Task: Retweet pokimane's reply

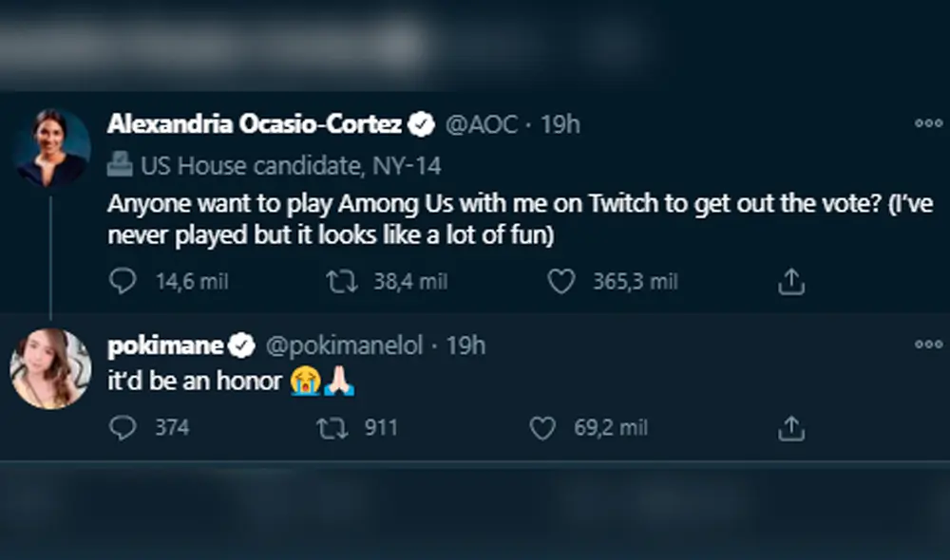Action: tap(332, 427)
